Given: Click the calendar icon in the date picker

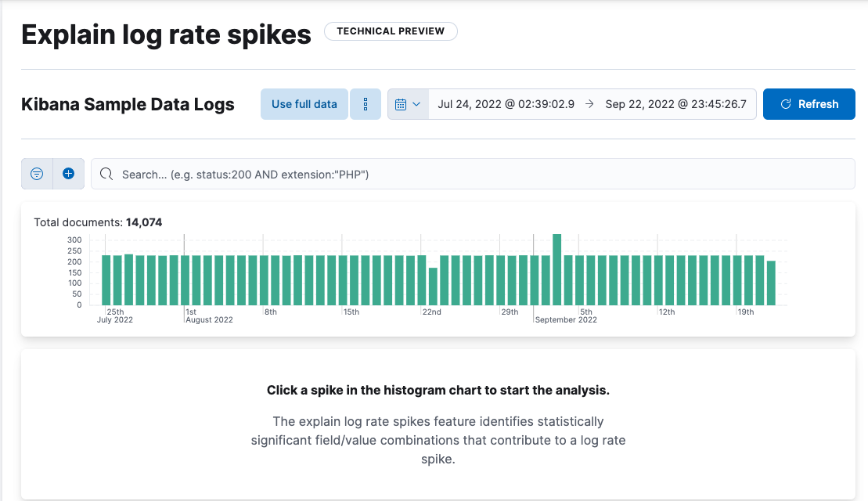Looking at the screenshot, I should tap(402, 103).
